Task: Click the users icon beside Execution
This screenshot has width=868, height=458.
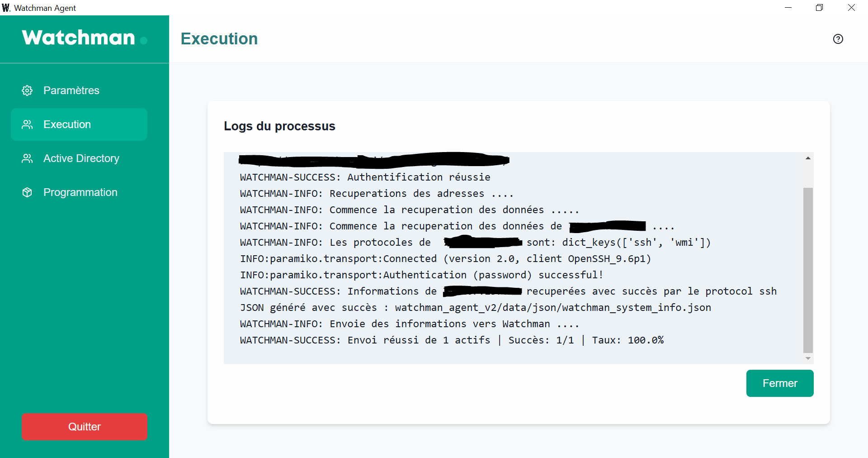Action: click(x=27, y=124)
